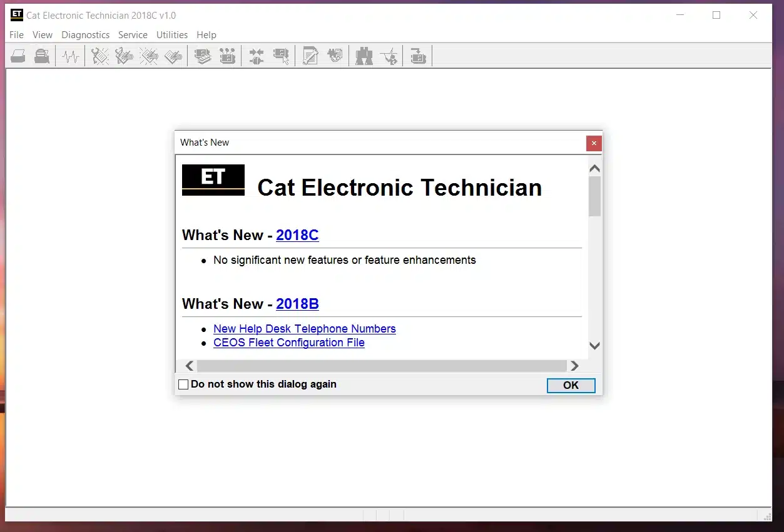Open the CEOS Fleet Configuration File link
784x532 pixels.
click(x=288, y=343)
